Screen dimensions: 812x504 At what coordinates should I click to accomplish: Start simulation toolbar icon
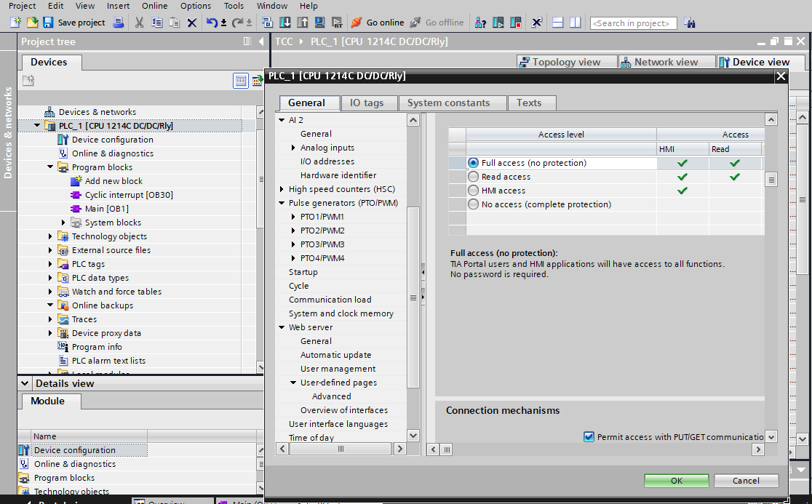point(319,23)
